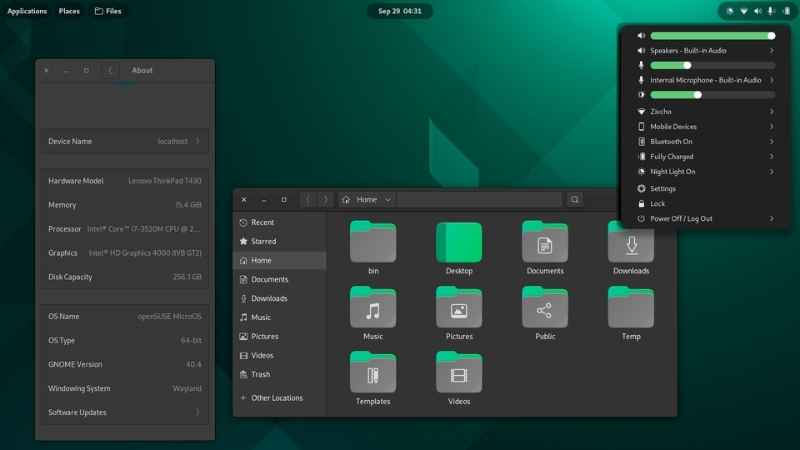800x450 pixels.
Task: Select Pictures in the Files sidebar
Action: (x=280, y=336)
